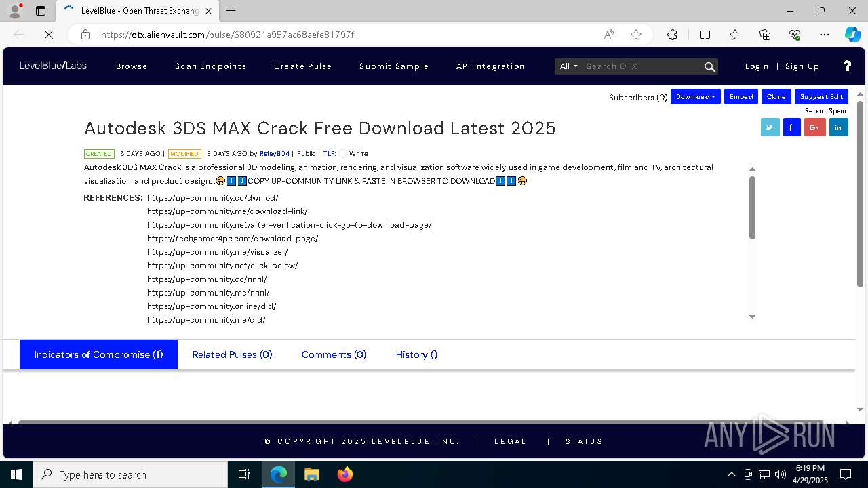Click the Windows taskbar search box
Image resolution: width=868 pixels, height=488 pixels.
(130, 474)
